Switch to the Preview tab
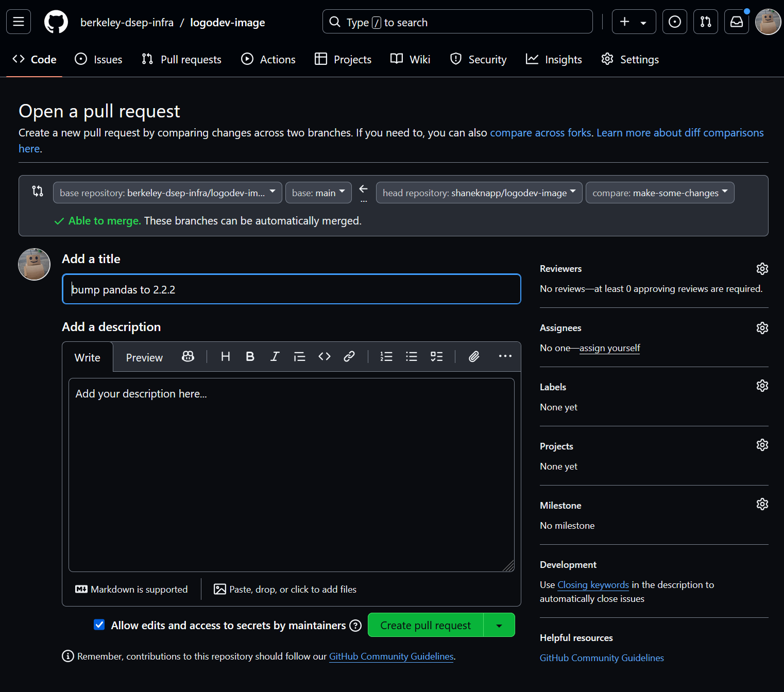This screenshot has height=692, width=784. (x=144, y=358)
